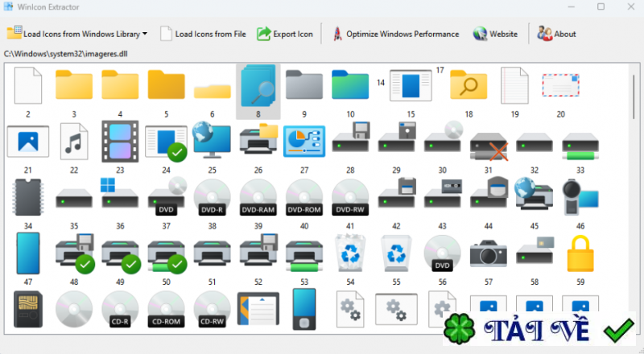Select the search folder icon numbered 18
Screen dimensions: 644x354
click(469, 85)
